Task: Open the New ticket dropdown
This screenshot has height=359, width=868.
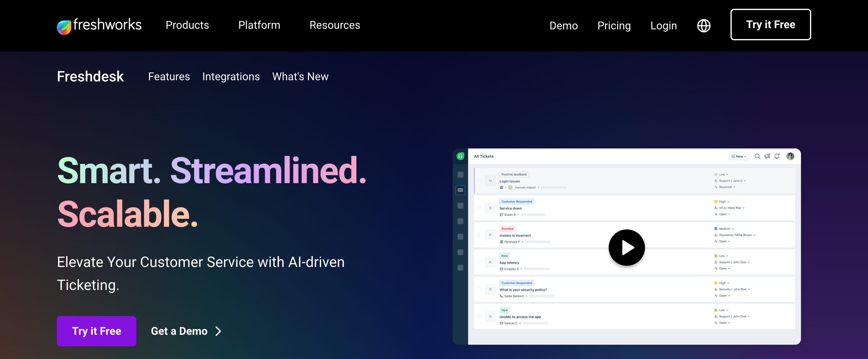Action: click(x=739, y=156)
